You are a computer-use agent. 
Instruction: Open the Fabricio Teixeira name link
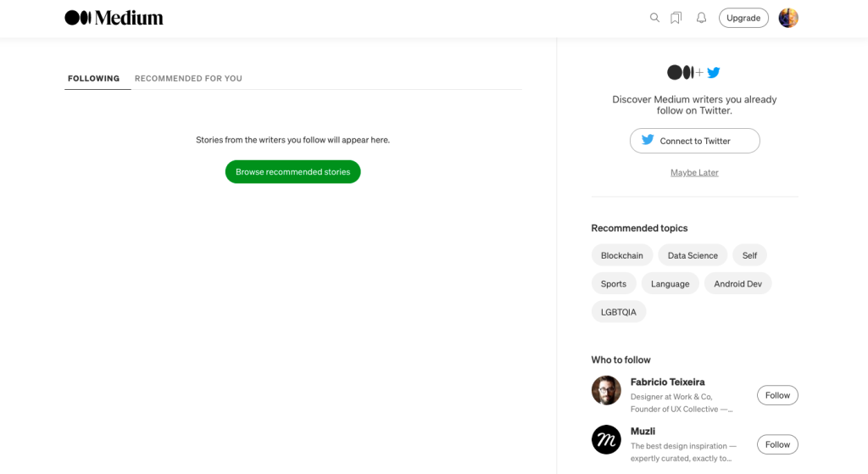pyautogui.click(x=668, y=382)
